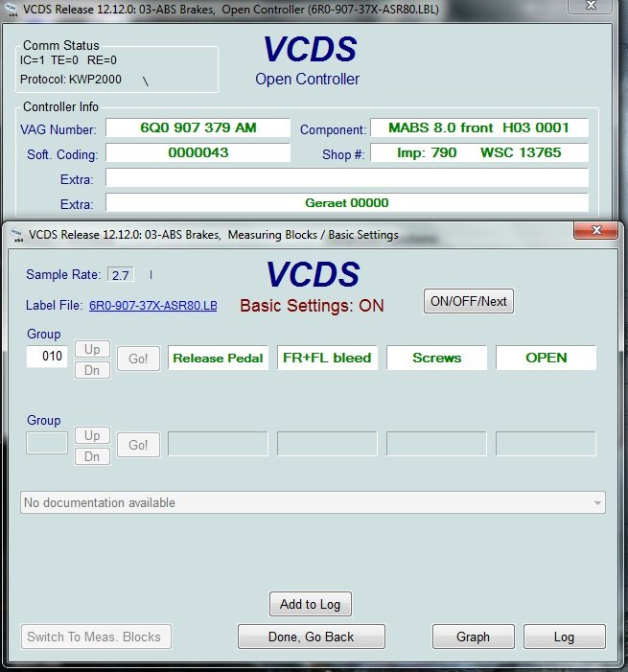Close the Open Controller window behind
628x672 pixels.
[591, 6]
